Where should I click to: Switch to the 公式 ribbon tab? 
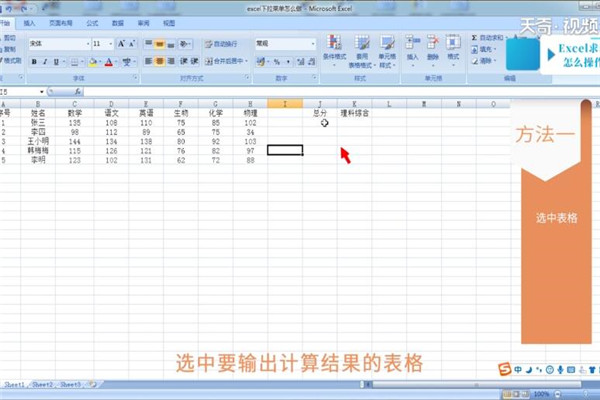click(x=92, y=23)
